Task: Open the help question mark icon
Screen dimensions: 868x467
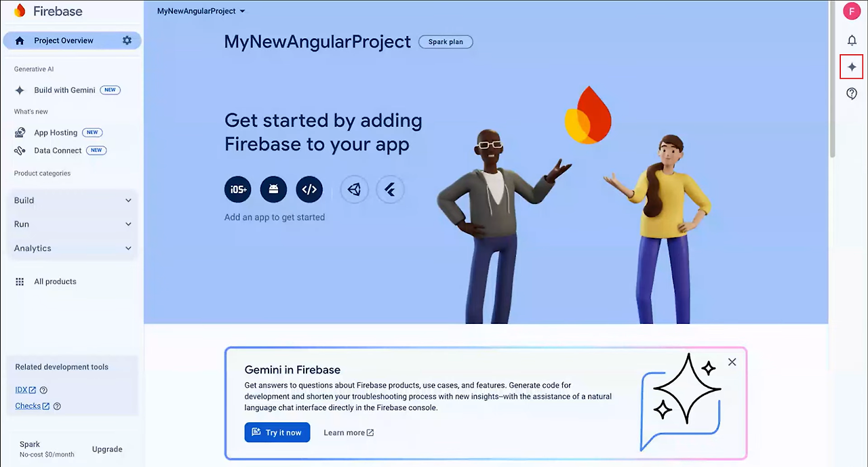Action: click(x=852, y=94)
